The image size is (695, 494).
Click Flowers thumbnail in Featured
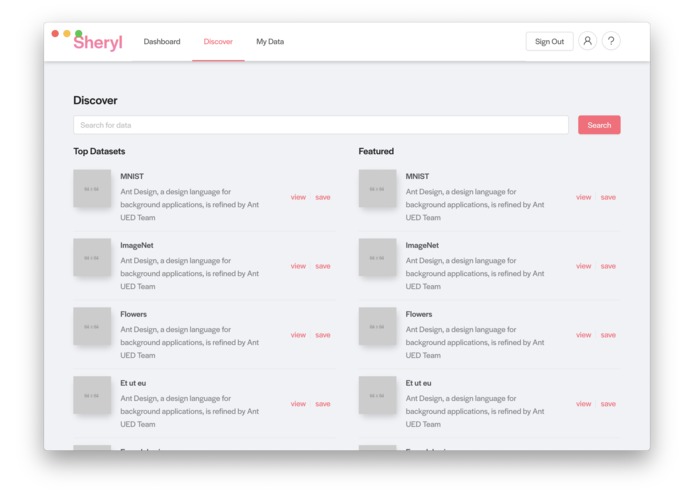pyautogui.click(x=377, y=326)
